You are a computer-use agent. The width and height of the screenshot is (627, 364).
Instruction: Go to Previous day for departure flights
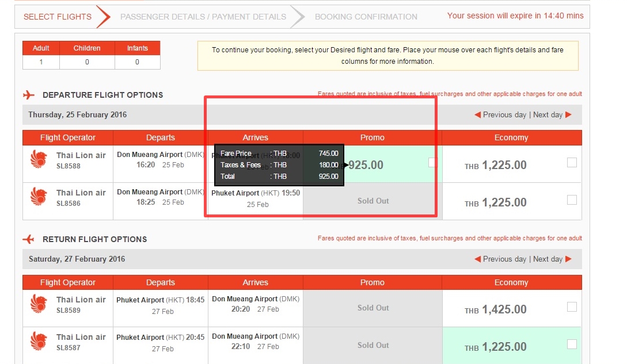504,114
